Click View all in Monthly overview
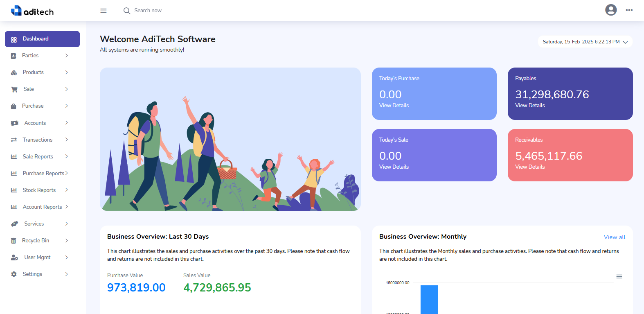644x314 pixels. click(x=614, y=237)
